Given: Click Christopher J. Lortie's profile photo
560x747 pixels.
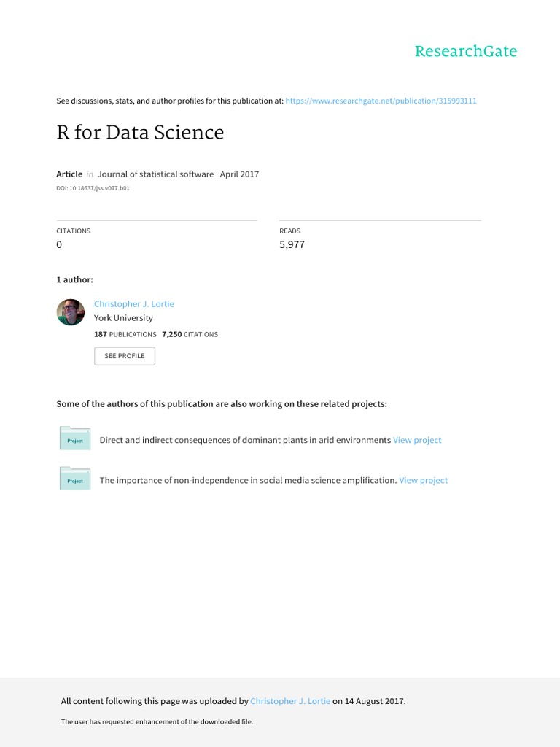Looking at the screenshot, I should 71,312.
